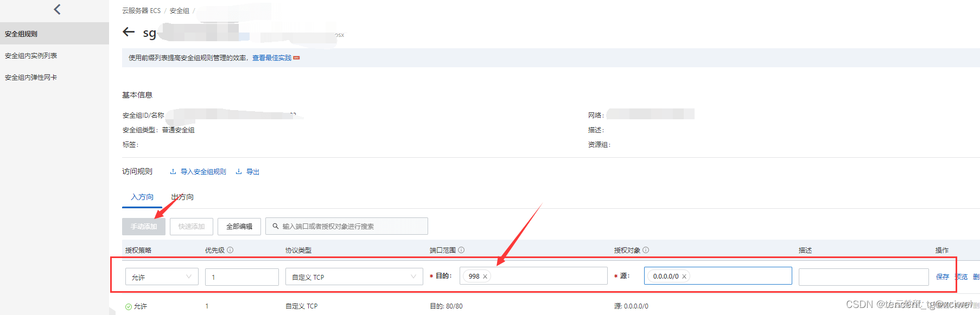Click the 全部编辑 button
This screenshot has width=980, height=315.
[239, 226]
